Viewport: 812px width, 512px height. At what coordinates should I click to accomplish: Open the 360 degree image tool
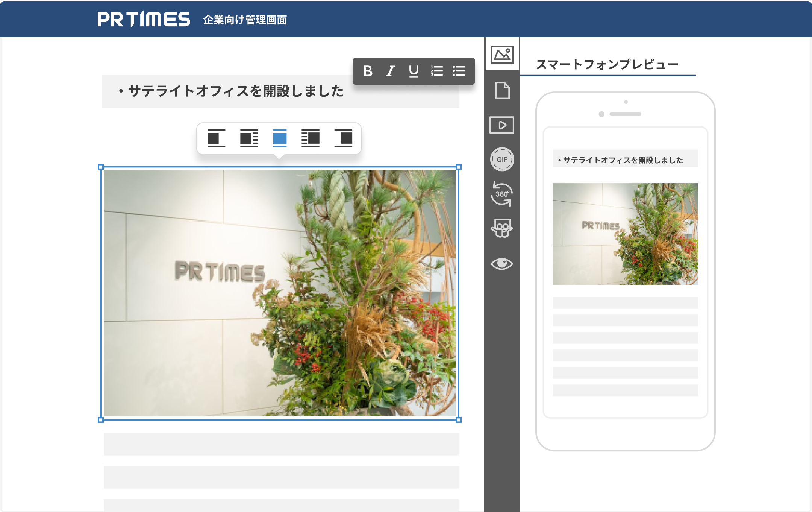(502, 194)
